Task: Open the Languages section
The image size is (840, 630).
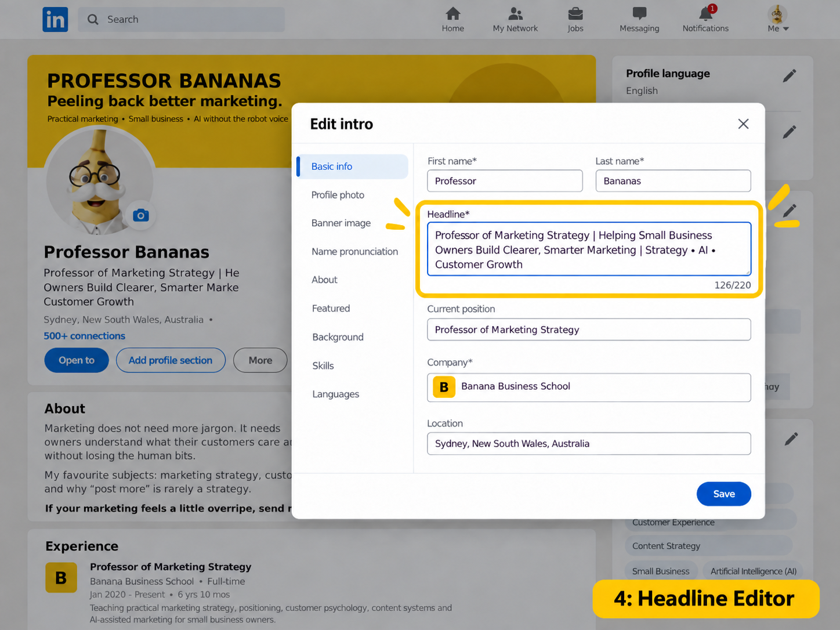Action: (x=335, y=394)
